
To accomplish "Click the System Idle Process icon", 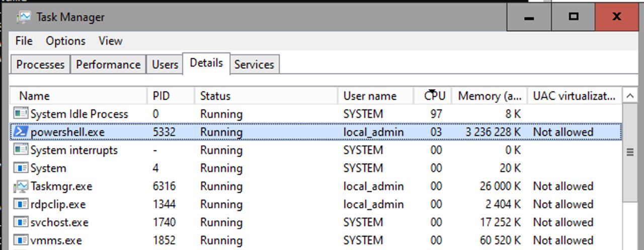I will click(x=20, y=114).
